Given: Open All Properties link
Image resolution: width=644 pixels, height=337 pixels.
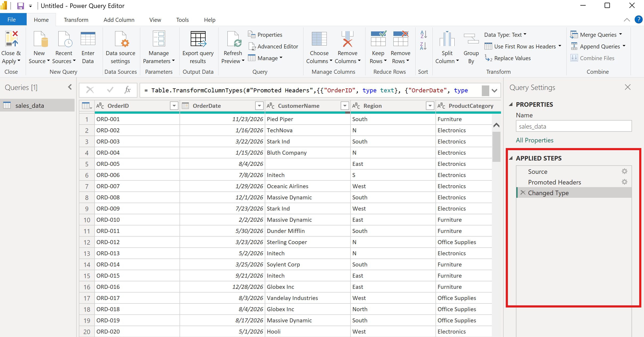Looking at the screenshot, I should click(x=535, y=140).
